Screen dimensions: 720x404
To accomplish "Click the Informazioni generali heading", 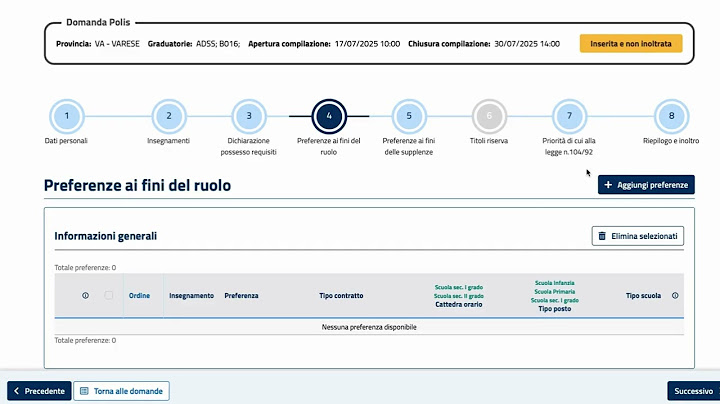I will [106, 236].
